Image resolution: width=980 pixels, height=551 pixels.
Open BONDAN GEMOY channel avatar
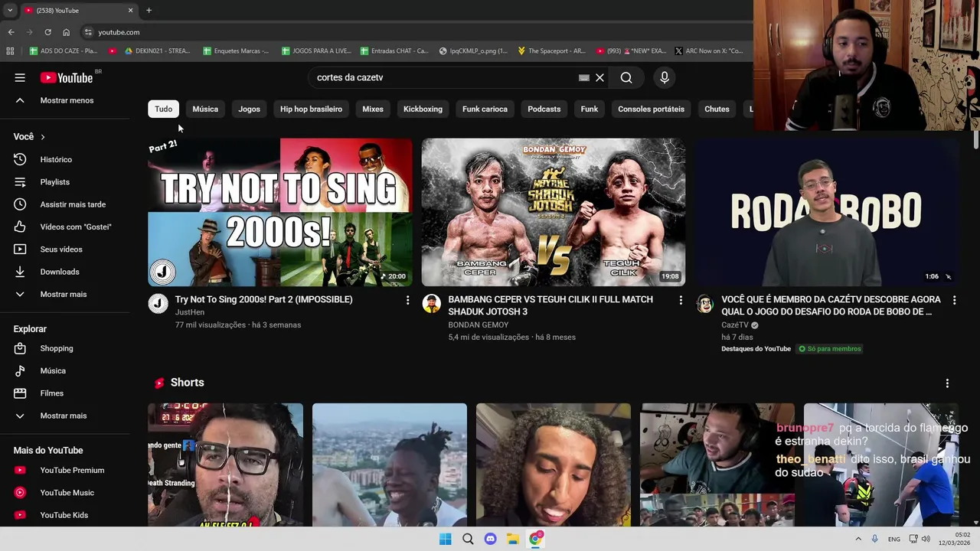click(431, 304)
